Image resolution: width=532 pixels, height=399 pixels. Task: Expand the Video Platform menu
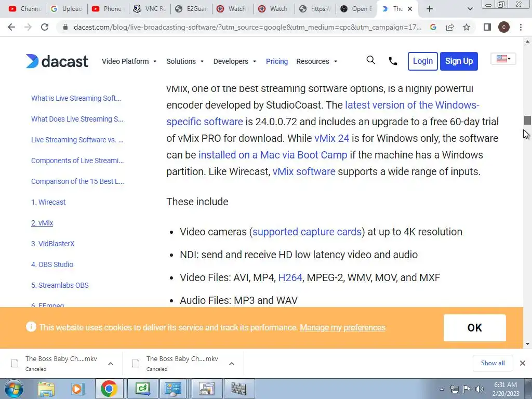[129, 61]
